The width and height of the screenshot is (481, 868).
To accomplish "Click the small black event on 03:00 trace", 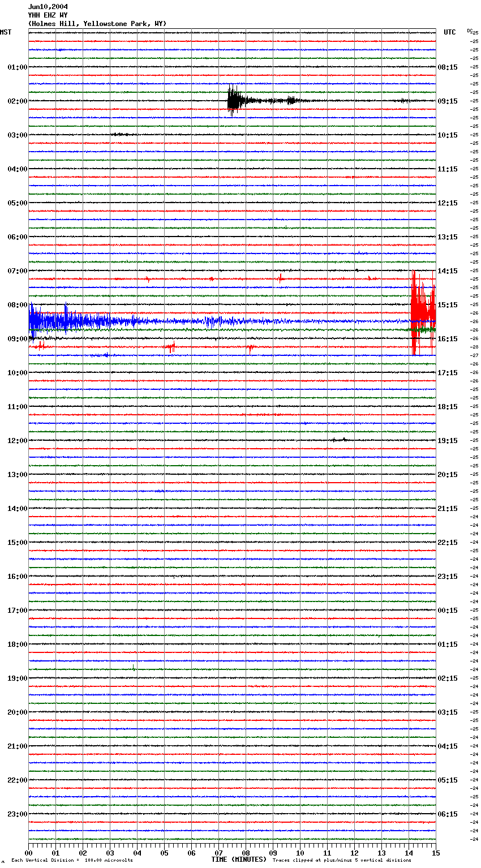I will pyautogui.click(x=123, y=135).
